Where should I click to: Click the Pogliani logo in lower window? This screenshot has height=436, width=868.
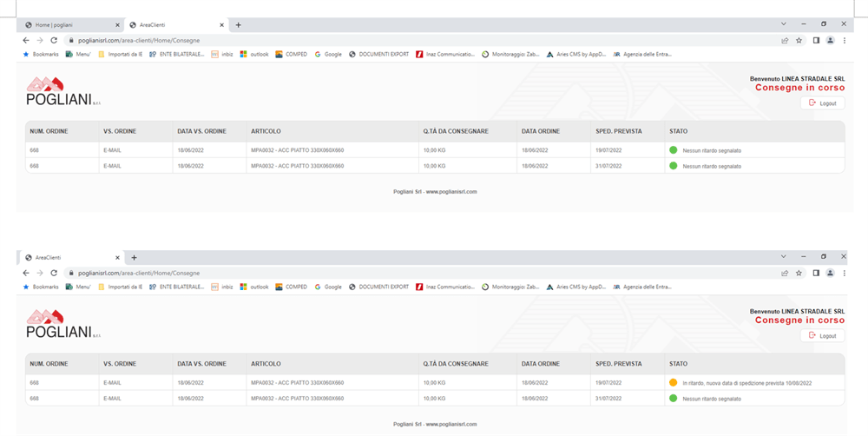[63, 324]
